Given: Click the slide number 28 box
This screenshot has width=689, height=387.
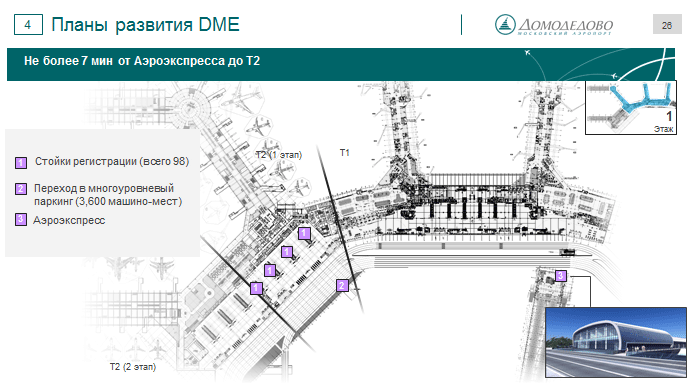Looking at the screenshot, I should click(667, 25).
